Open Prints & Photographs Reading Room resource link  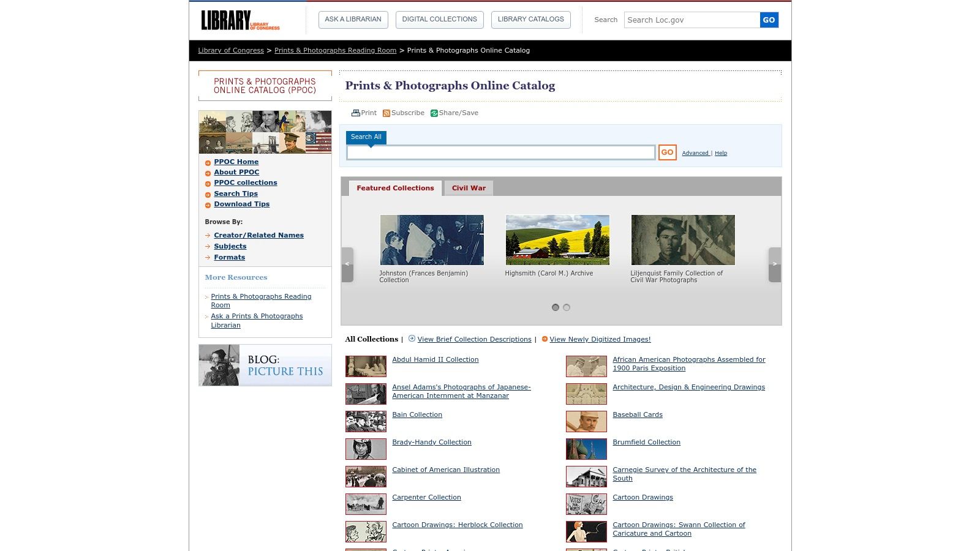(x=261, y=301)
